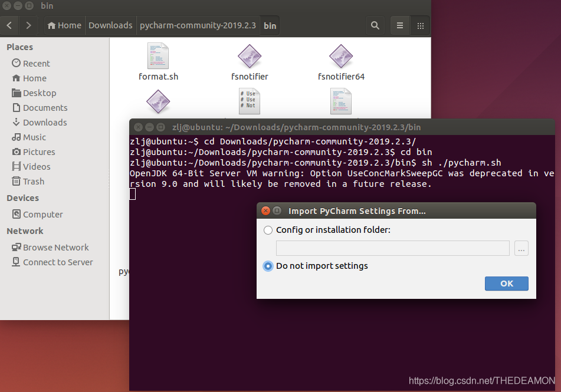Close the Import PyCharm Settings dialog

pyautogui.click(x=266, y=210)
